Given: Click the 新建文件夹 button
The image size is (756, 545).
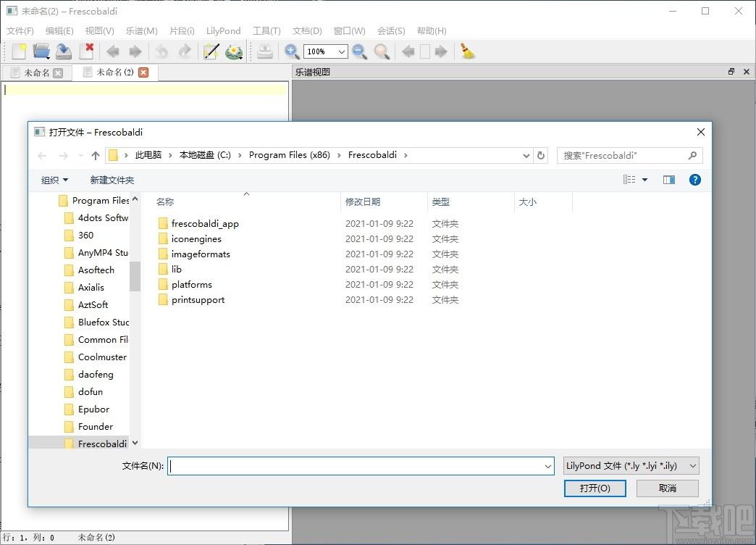Looking at the screenshot, I should click(x=112, y=180).
